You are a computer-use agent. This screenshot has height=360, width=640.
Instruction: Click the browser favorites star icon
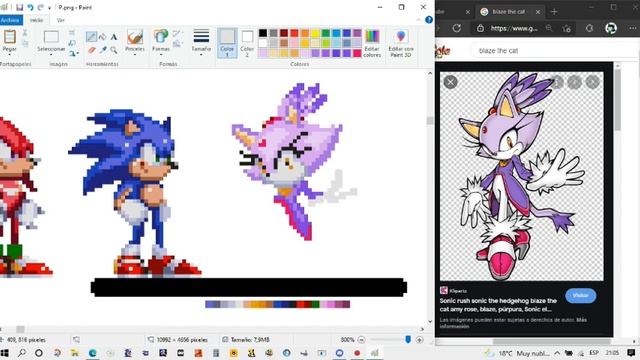pyautogui.click(x=566, y=28)
